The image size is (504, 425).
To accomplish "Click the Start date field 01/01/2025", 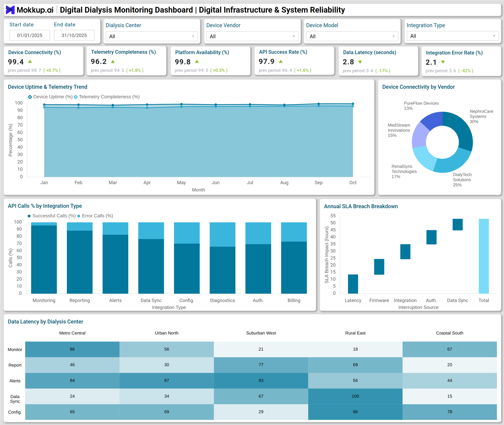I will pos(30,35).
